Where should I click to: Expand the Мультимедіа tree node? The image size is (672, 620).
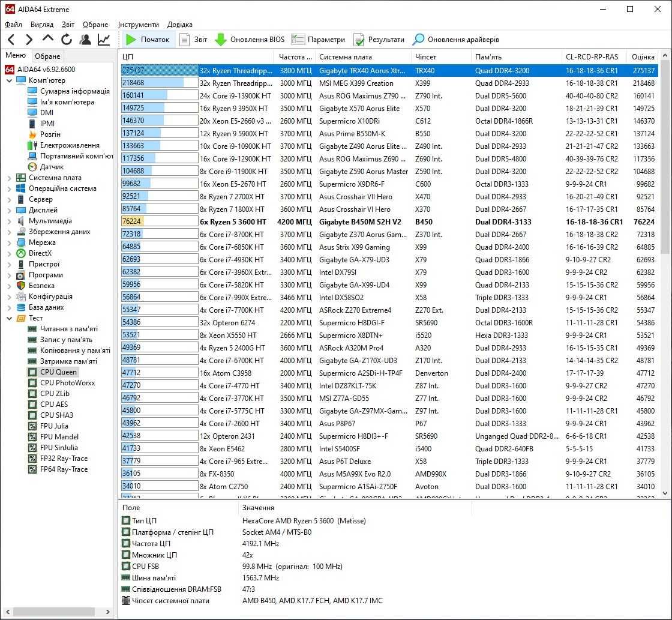coord(9,221)
